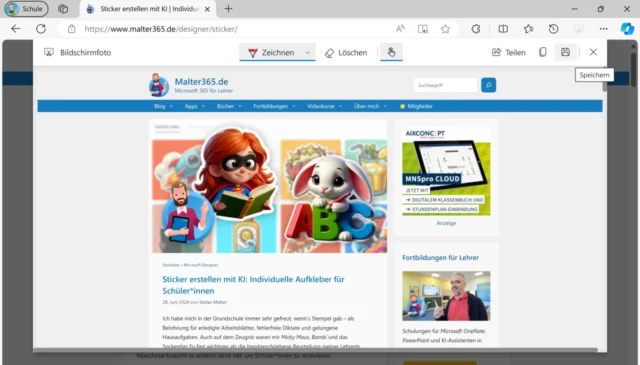Screen dimensions: 640x365
Task: Go back with the browser arrow
Action: pos(16,29)
